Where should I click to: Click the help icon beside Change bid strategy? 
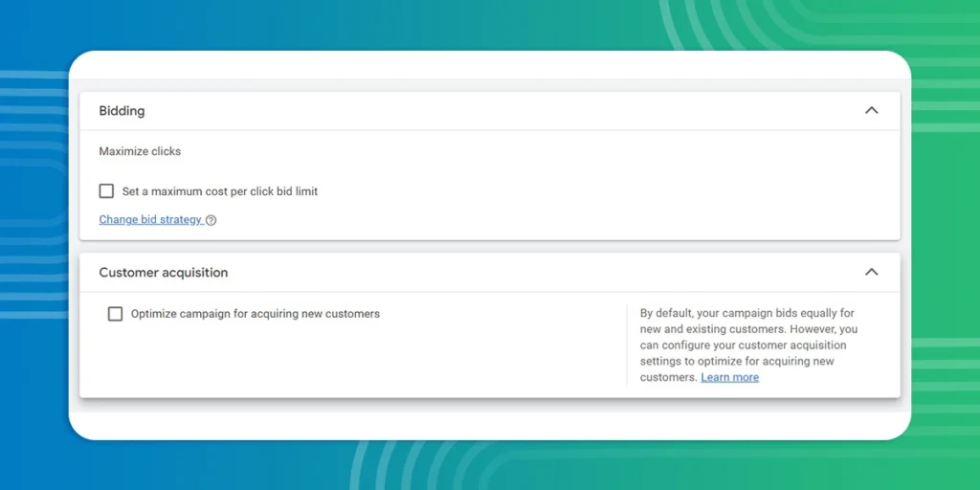click(x=212, y=220)
